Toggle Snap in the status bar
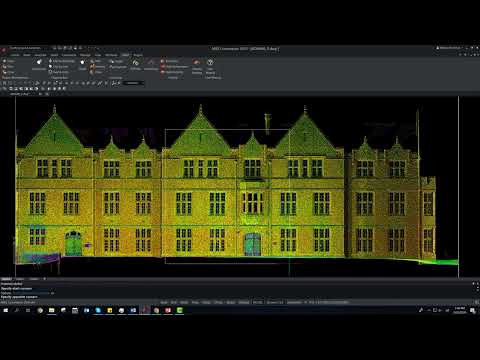480x360 pixels. click(164, 302)
